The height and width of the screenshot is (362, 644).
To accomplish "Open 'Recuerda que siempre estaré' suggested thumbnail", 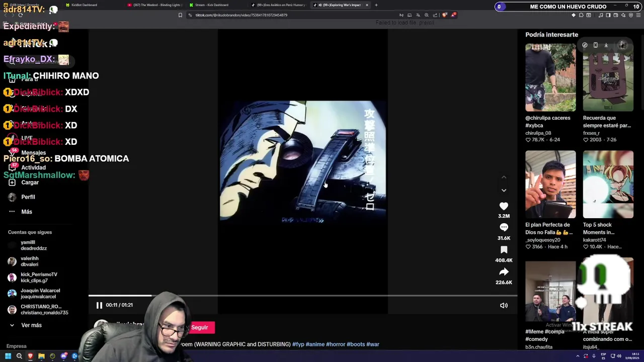I will click(608, 77).
